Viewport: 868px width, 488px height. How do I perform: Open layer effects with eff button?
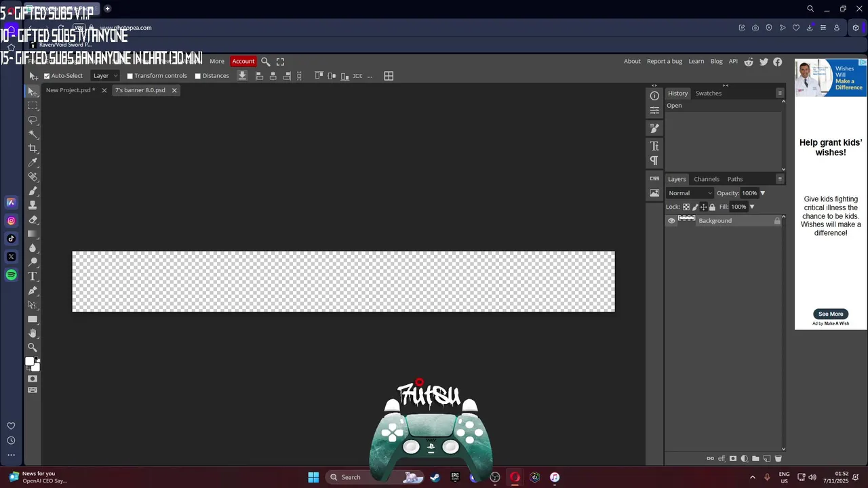[x=722, y=459]
